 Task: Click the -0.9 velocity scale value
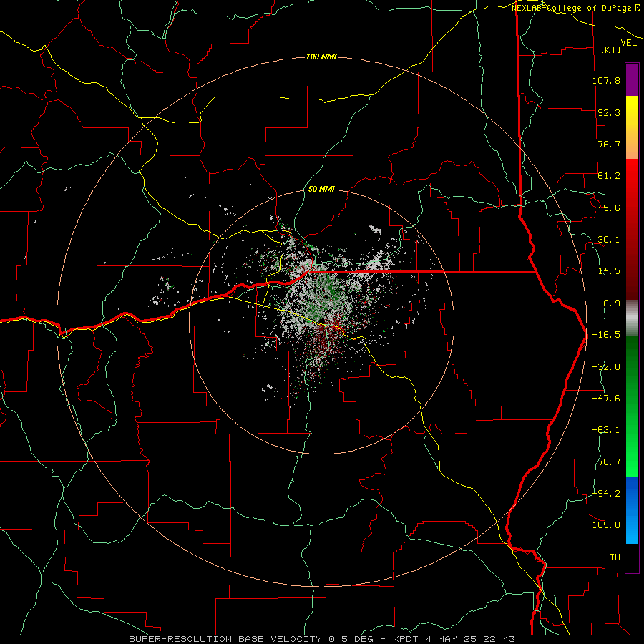pyautogui.click(x=609, y=303)
